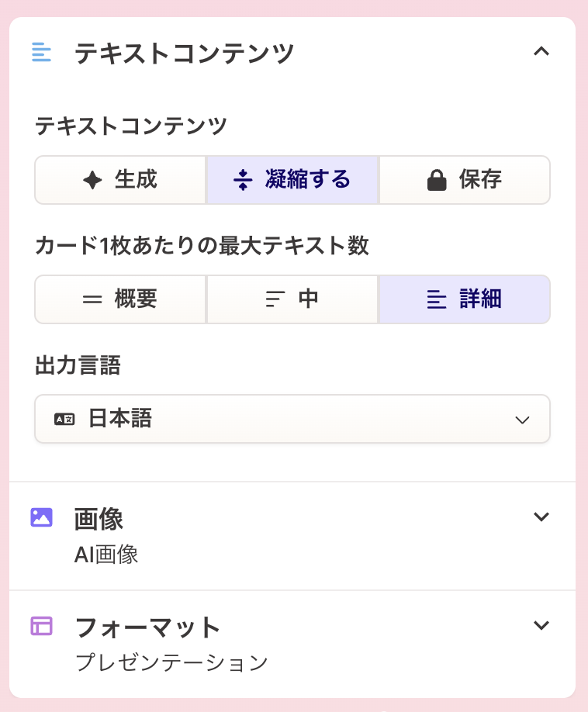
Task: Select the 詳細 text amount option
Action: [x=465, y=299]
